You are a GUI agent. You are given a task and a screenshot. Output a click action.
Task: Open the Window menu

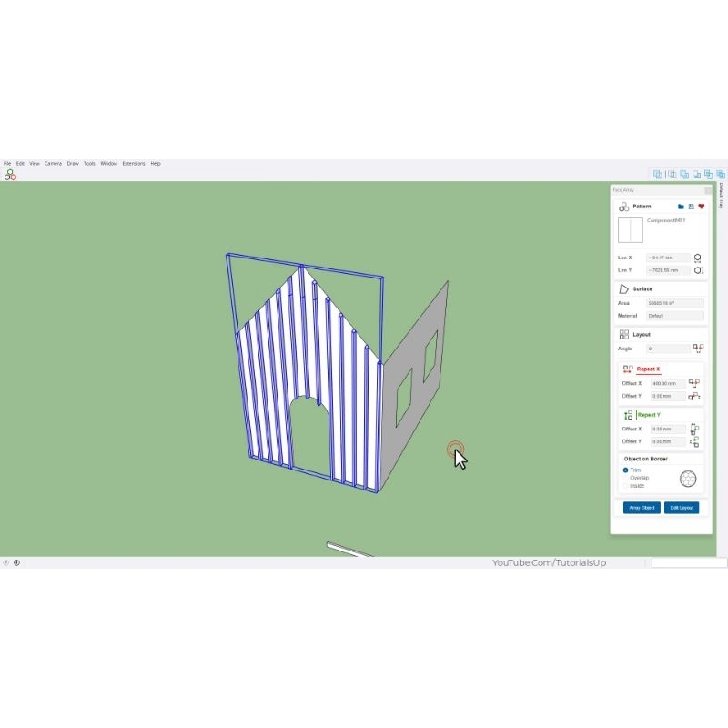(x=108, y=164)
